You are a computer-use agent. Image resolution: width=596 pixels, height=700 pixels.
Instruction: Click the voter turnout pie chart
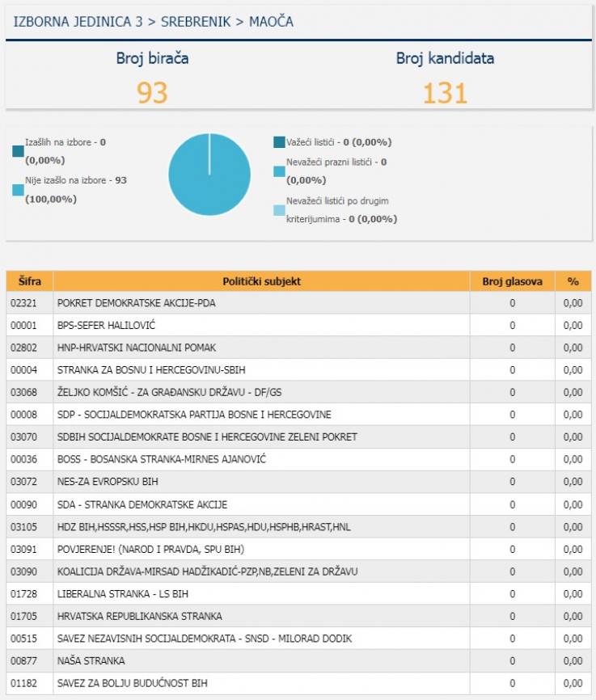[x=209, y=175]
